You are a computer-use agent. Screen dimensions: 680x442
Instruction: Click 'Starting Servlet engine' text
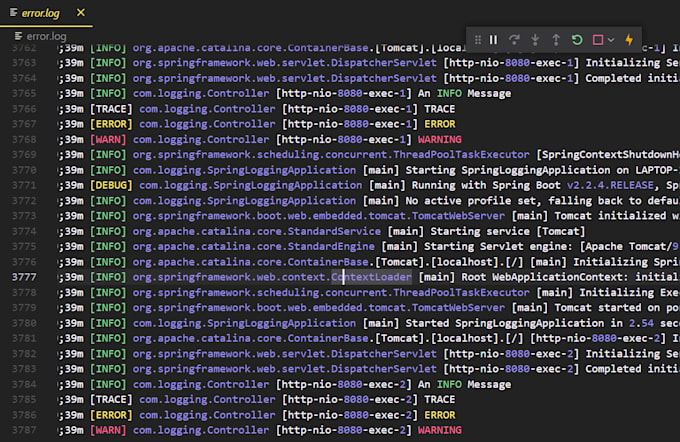click(498, 246)
